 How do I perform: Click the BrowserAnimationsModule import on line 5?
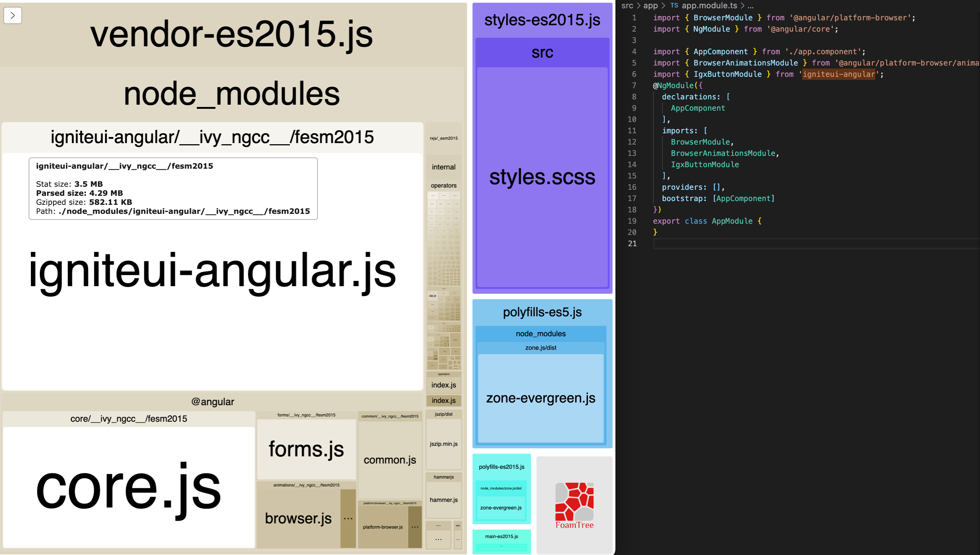746,63
